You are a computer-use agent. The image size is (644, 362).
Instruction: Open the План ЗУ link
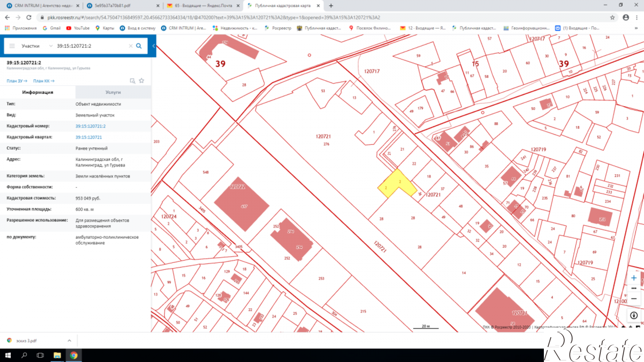click(17, 81)
